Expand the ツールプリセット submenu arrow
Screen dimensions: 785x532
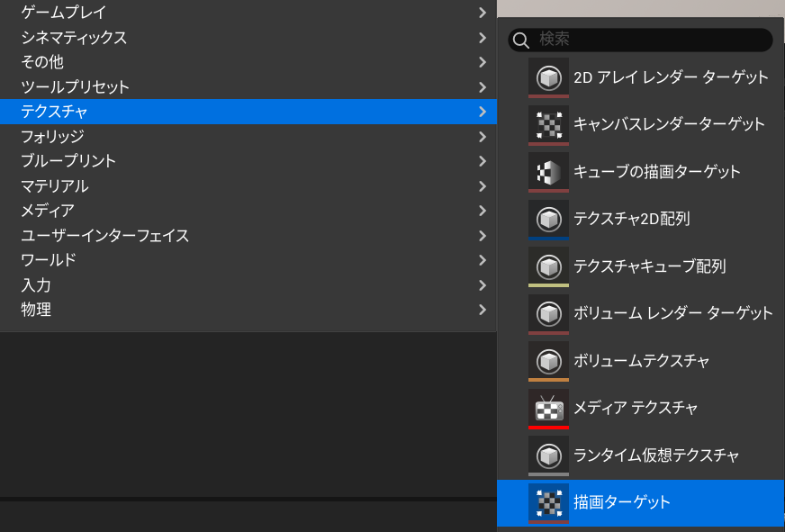pos(483,87)
